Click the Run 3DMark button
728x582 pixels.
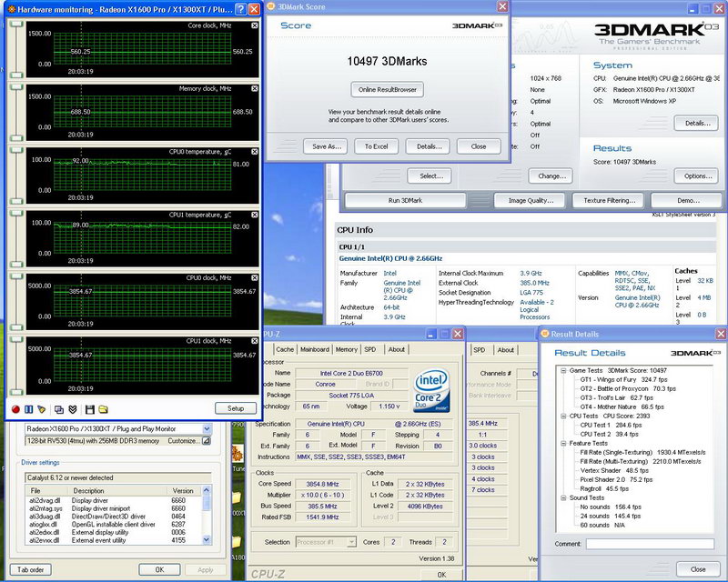click(405, 200)
